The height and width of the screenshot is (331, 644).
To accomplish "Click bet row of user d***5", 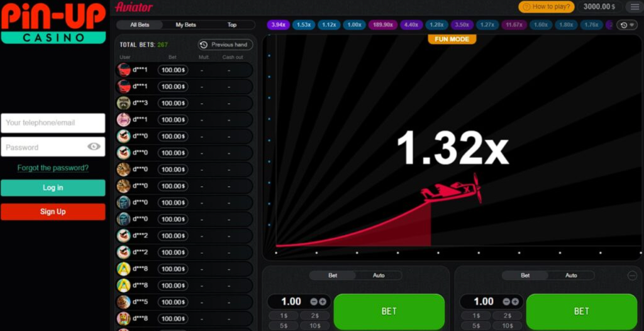I will coord(184,302).
